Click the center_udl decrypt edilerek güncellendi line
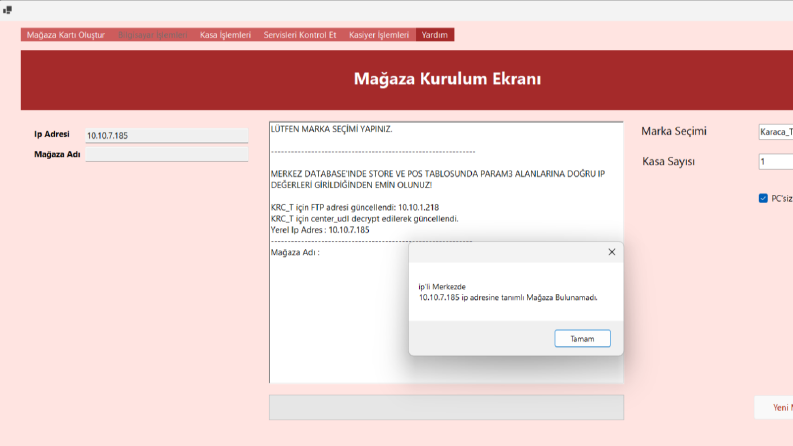 tap(364, 218)
